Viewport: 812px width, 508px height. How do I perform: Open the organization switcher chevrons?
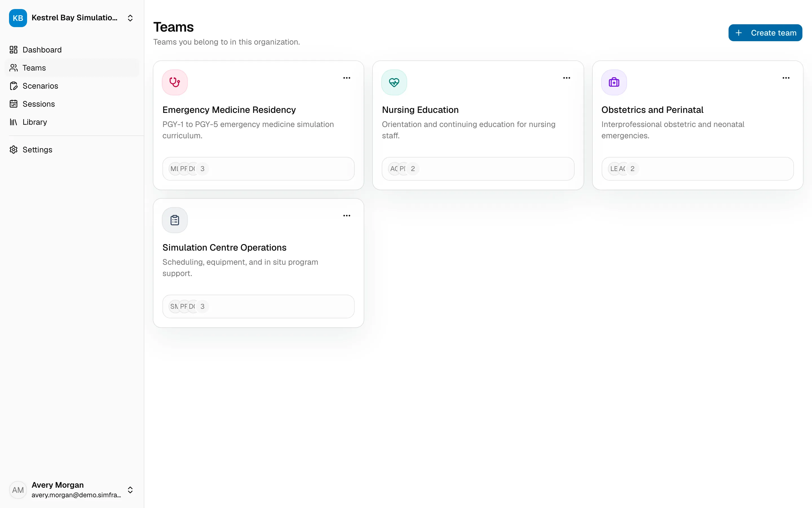point(130,18)
